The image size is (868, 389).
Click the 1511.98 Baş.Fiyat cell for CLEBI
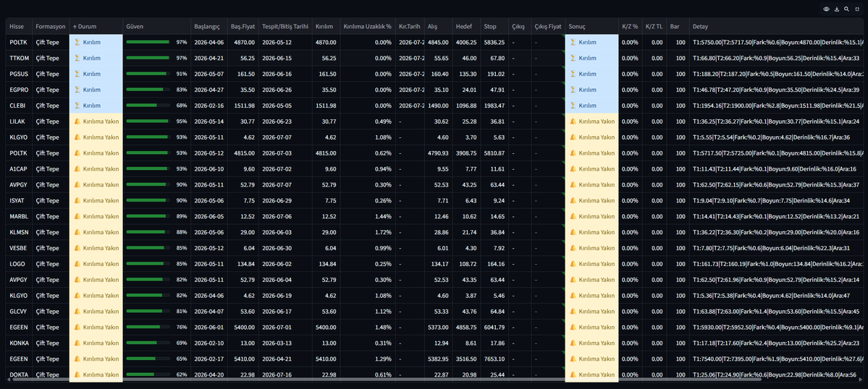point(243,106)
